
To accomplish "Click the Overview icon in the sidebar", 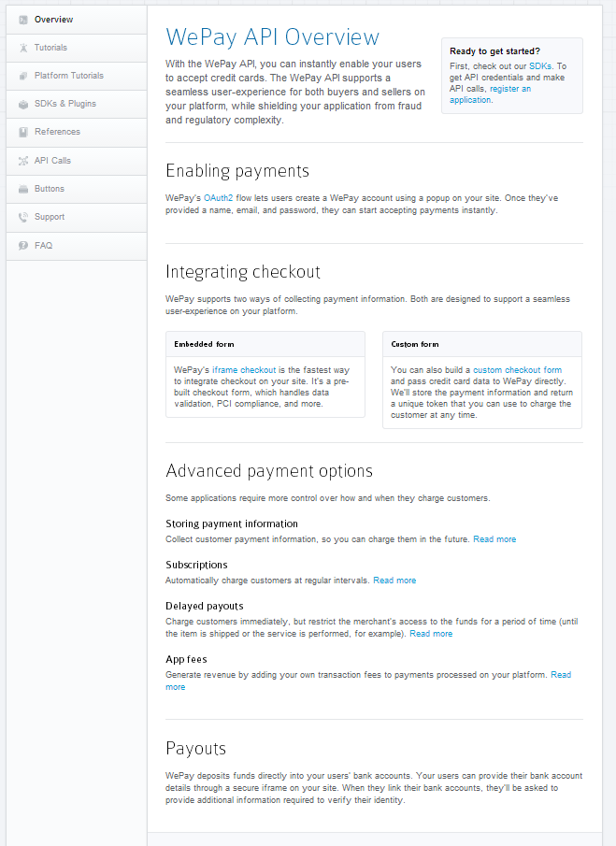I will coord(22,20).
